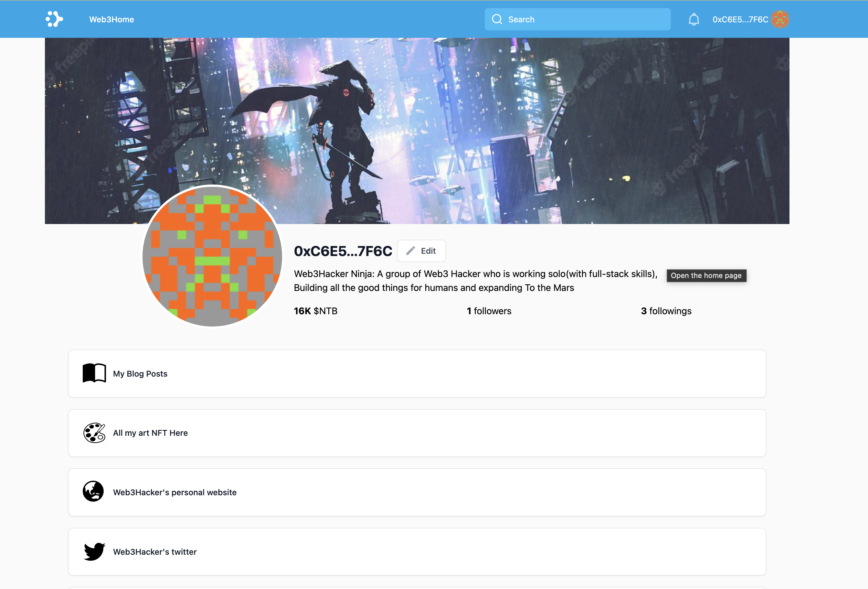Viewport: 868px width, 589px height.
Task: Click the search magnifier icon
Action: [x=497, y=19]
